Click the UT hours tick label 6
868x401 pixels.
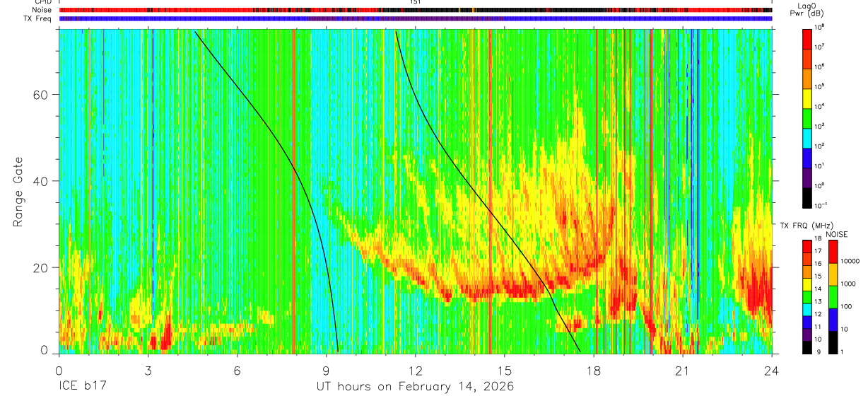(237, 370)
